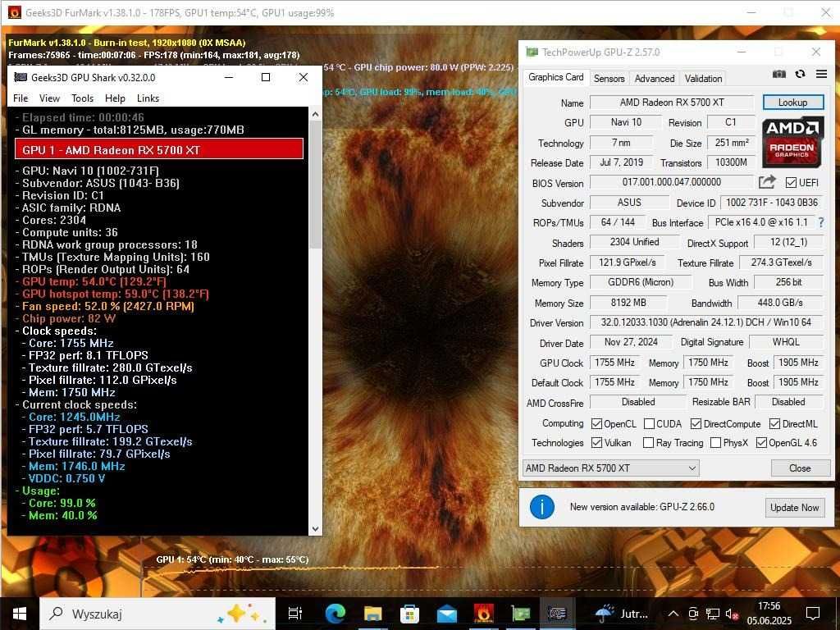The image size is (840, 630).
Task: Switch to the Sensors tab in GPU-Z
Action: pos(609,78)
